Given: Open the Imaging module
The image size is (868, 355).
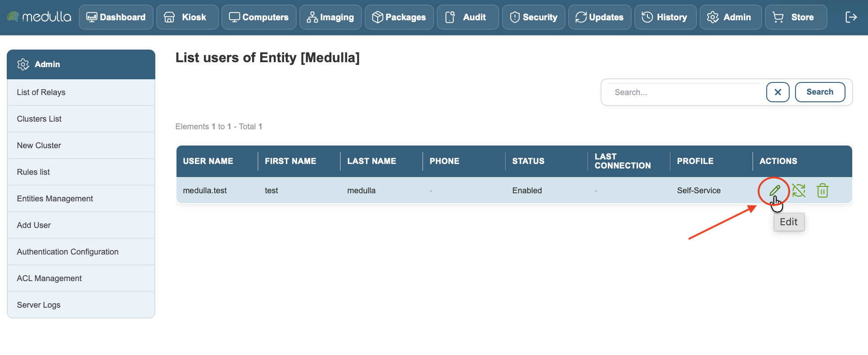Looking at the screenshot, I should tap(330, 17).
